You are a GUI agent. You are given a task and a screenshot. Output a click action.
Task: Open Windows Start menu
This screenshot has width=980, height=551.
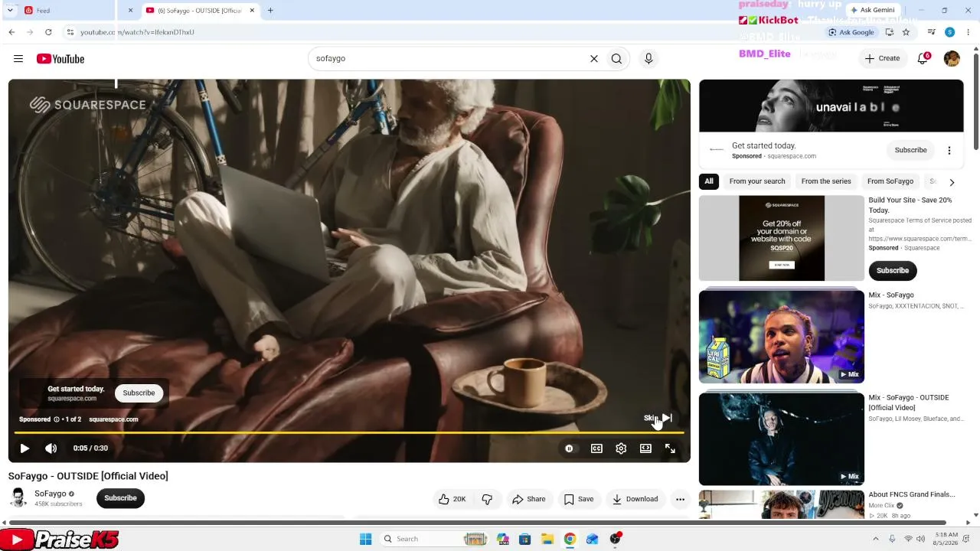coord(366,539)
